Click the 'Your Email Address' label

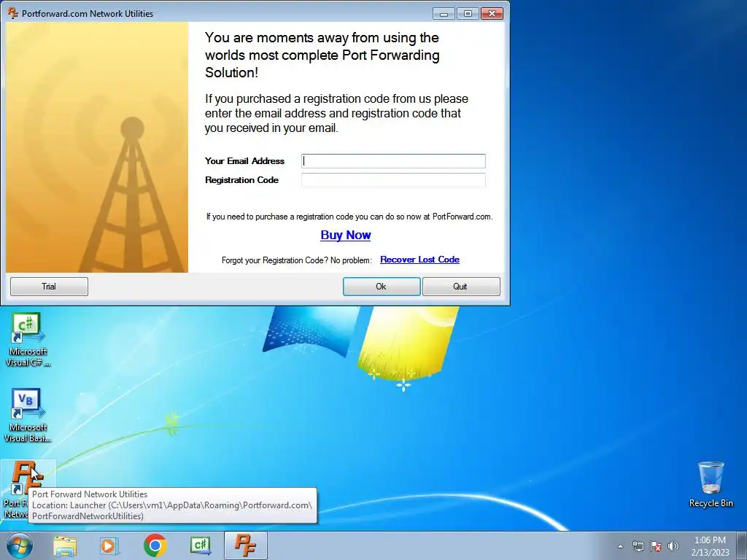point(244,161)
